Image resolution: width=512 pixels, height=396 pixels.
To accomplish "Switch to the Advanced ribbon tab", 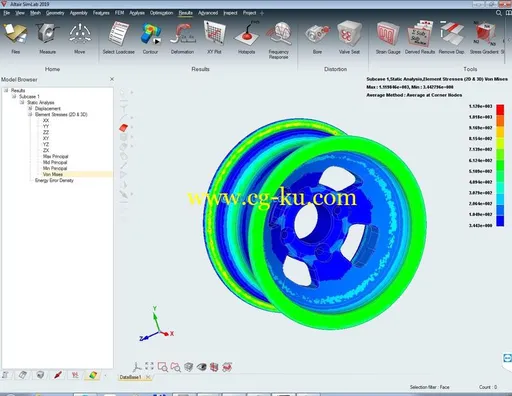I will click(x=208, y=13).
